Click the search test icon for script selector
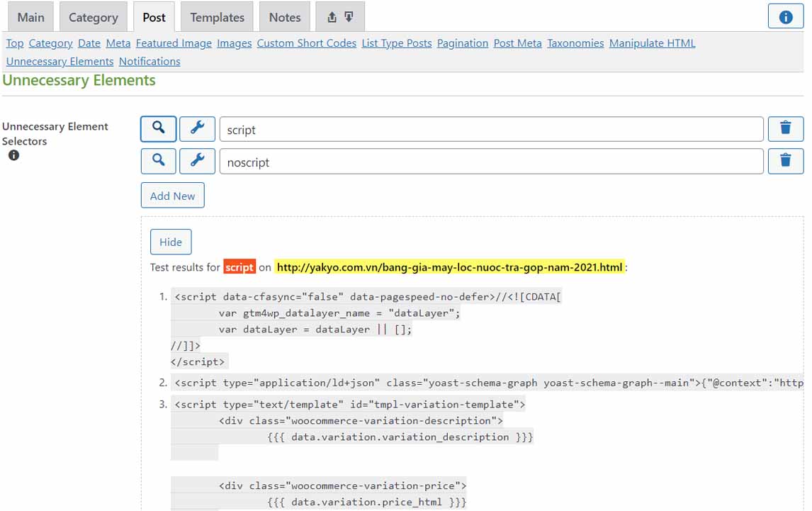Image resolution: width=812 pixels, height=511 pixels. pyautogui.click(x=158, y=129)
